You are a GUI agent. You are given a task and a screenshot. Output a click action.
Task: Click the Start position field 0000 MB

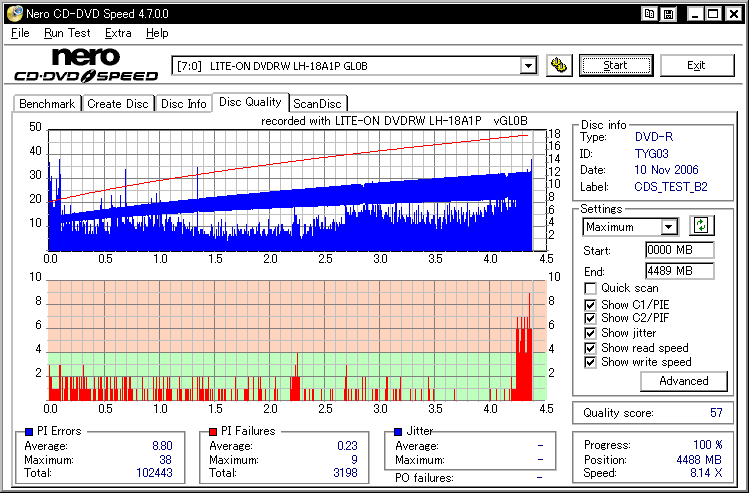(679, 250)
